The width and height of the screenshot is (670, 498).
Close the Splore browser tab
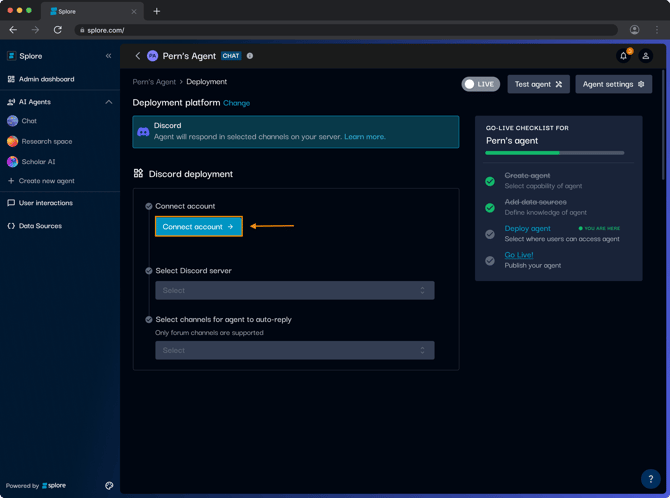(x=134, y=12)
